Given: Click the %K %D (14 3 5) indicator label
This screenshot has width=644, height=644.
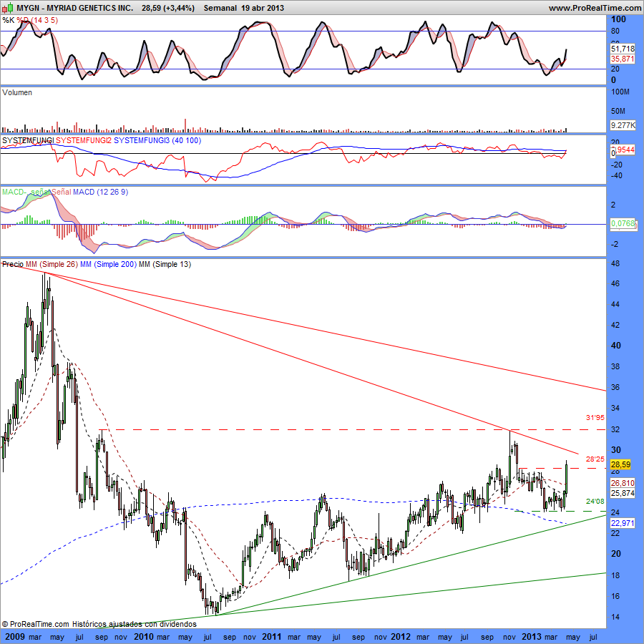Looking at the screenshot, I should click(30, 20).
